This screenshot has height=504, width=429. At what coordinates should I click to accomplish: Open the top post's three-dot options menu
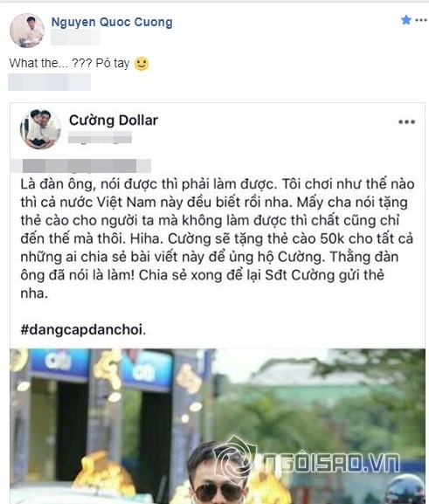pyautogui.click(x=421, y=20)
